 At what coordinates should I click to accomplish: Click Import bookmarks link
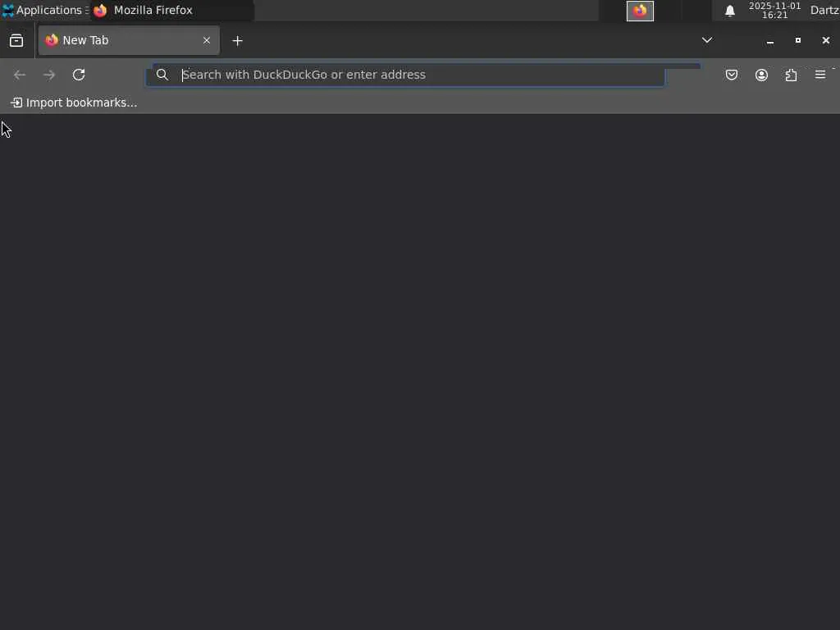[x=74, y=103]
